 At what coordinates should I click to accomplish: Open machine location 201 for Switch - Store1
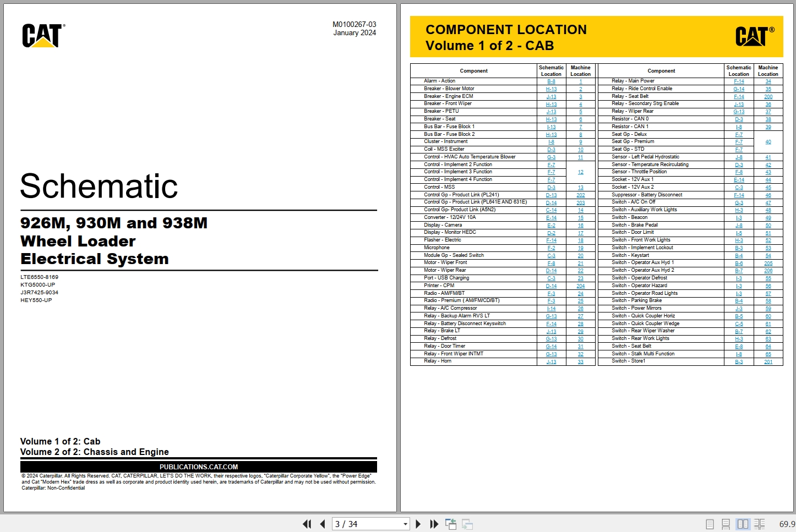point(768,361)
